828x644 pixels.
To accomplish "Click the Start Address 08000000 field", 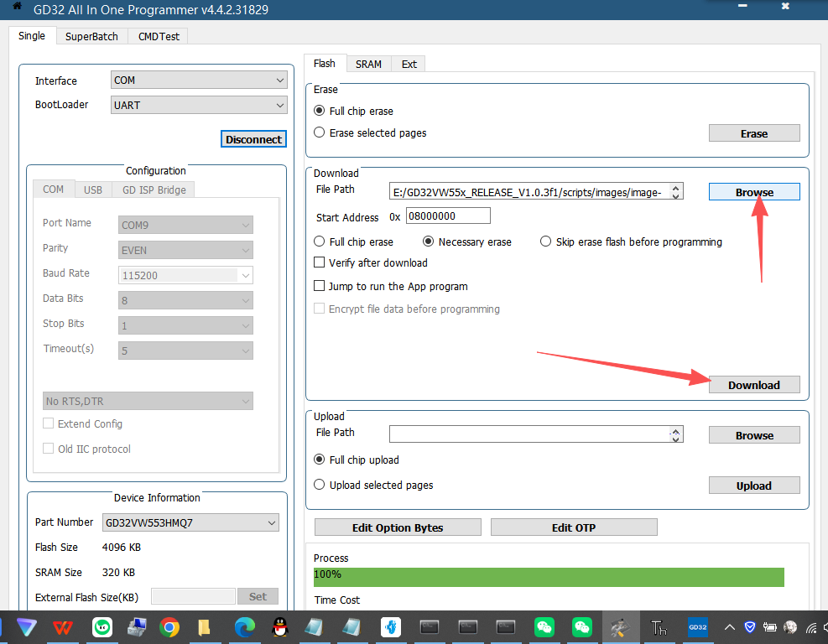I will point(448,216).
